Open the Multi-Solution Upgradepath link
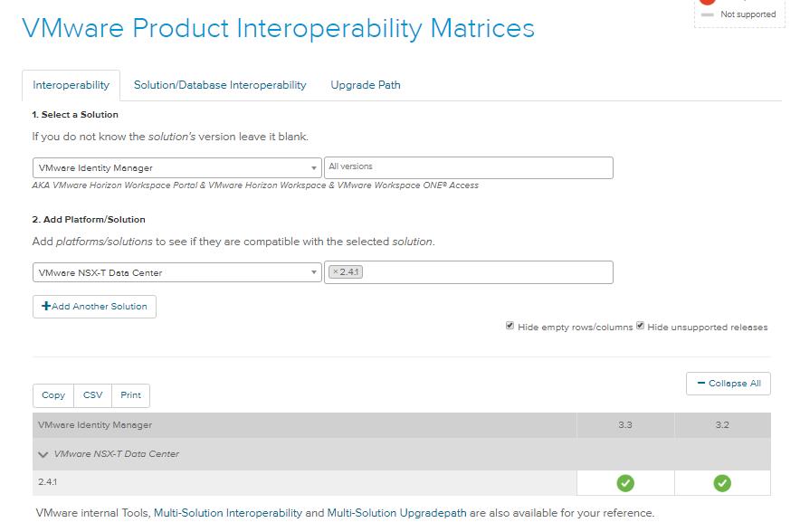 396,513
